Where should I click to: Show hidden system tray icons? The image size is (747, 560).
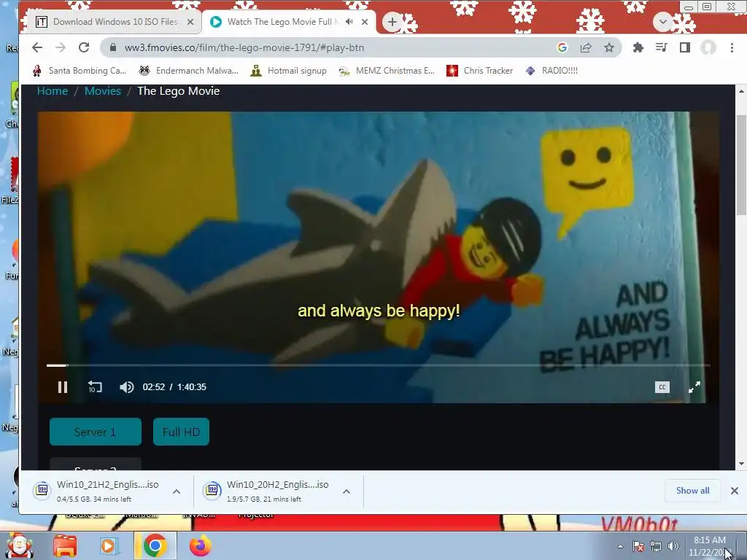(x=620, y=547)
